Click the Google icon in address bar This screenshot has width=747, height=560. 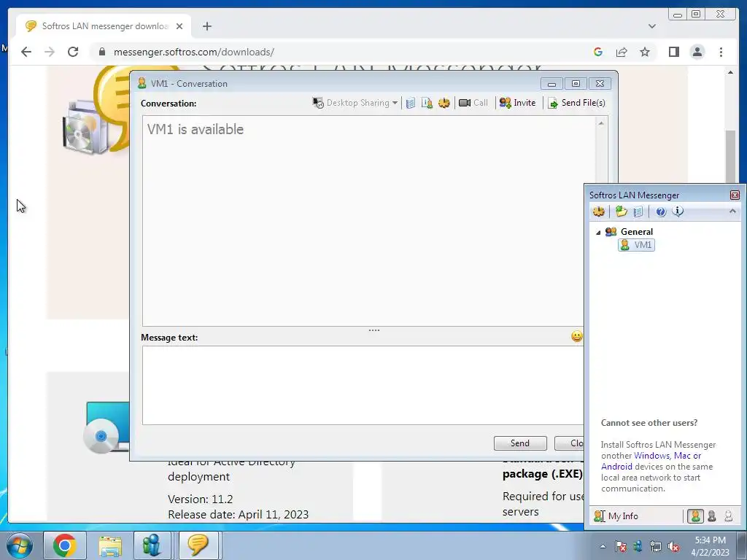(598, 52)
